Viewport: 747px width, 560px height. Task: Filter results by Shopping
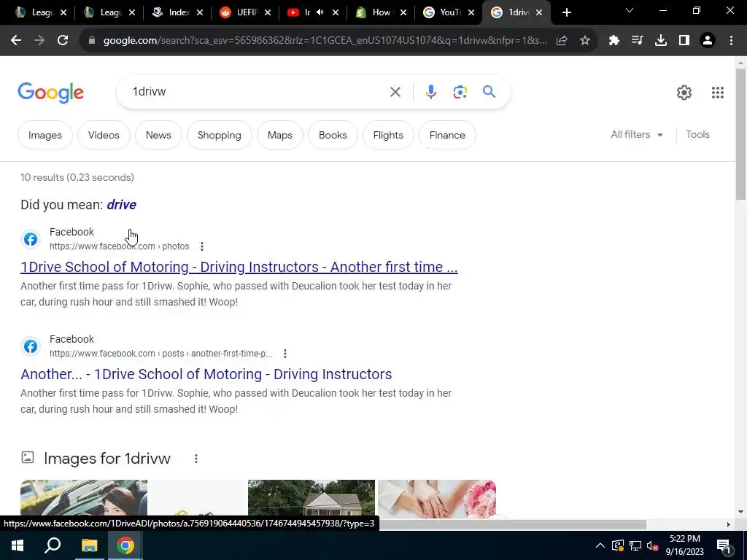(219, 135)
